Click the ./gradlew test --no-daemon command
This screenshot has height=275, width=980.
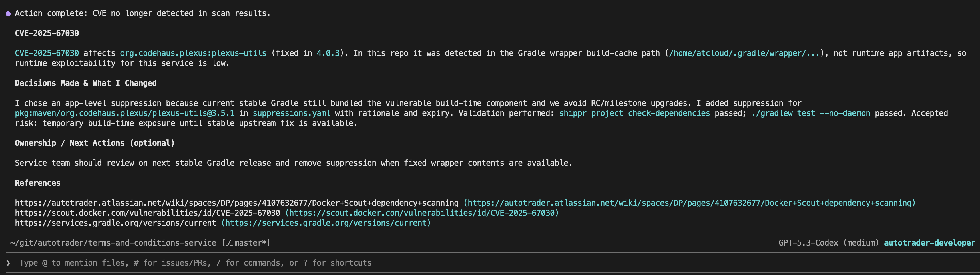click(810, 113)
